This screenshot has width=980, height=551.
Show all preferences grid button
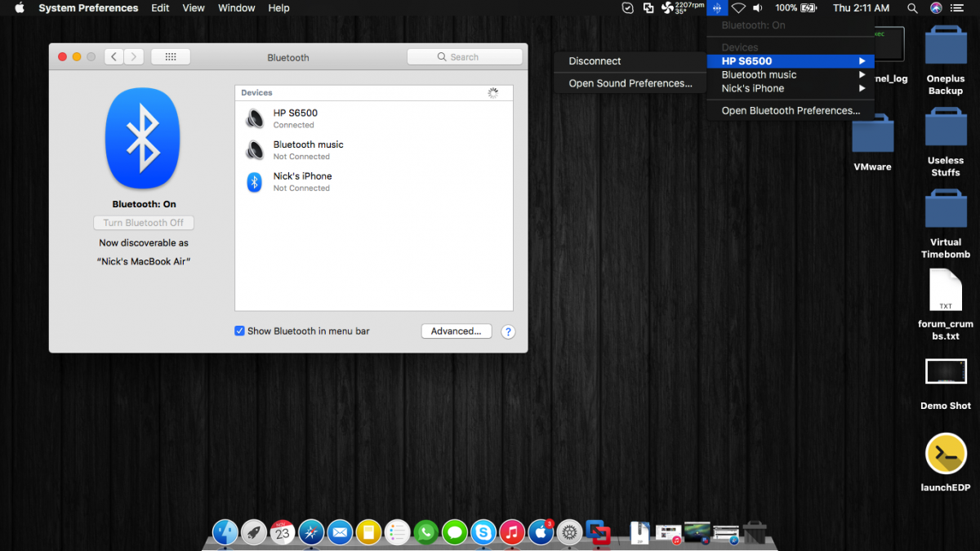pos(171,57)
